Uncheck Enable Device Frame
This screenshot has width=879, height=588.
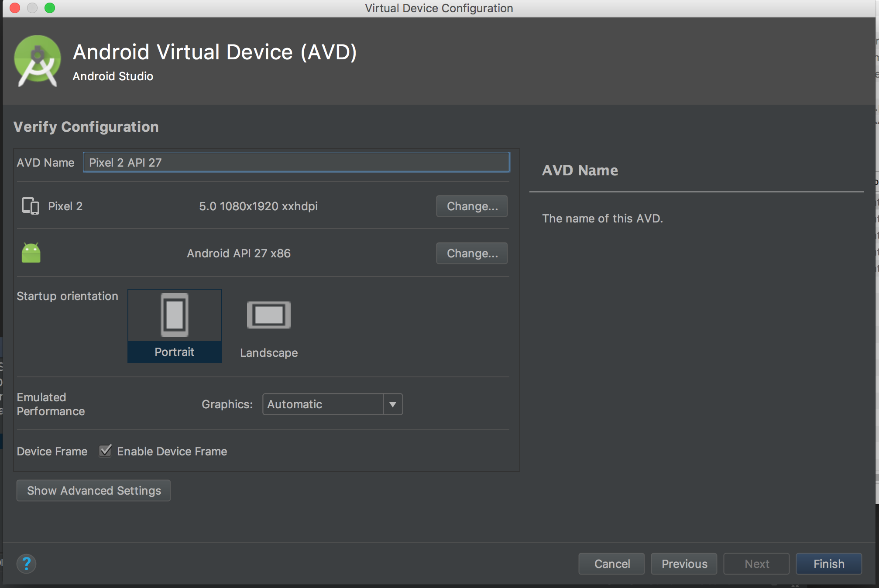point(105,451)
